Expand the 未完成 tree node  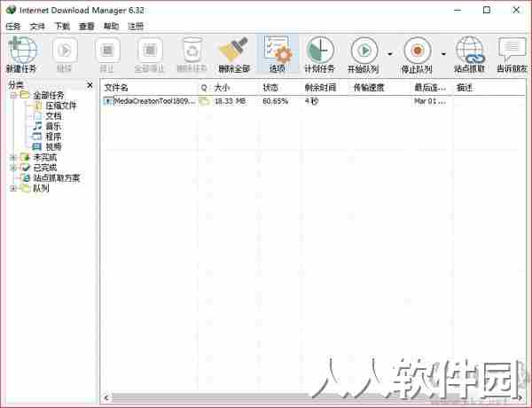[x=13, y=157]
